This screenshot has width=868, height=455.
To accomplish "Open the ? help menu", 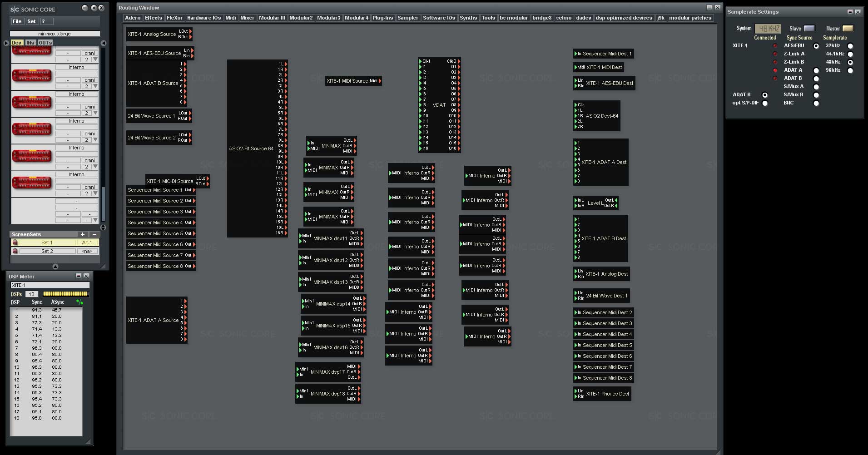I will click(46, 21).
